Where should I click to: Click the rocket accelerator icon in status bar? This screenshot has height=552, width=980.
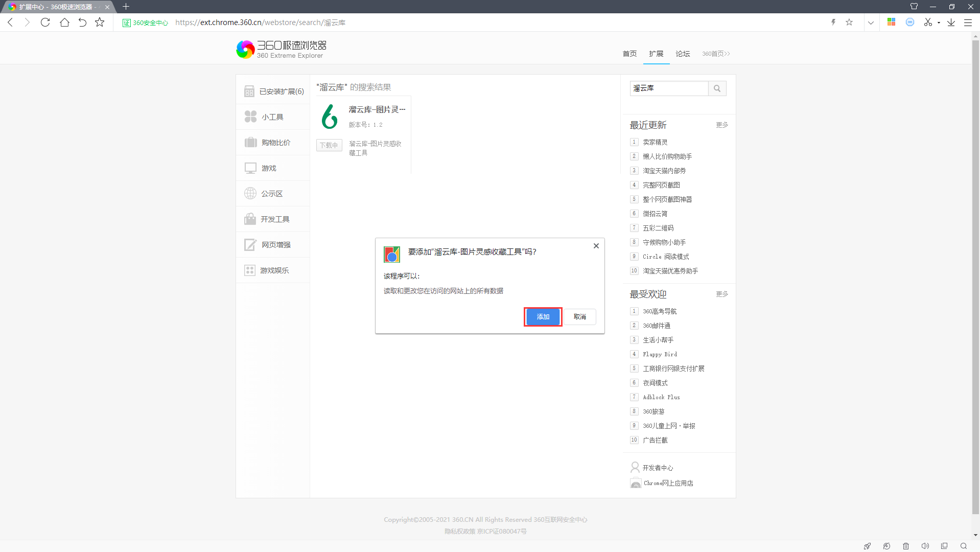pos(867,546)
